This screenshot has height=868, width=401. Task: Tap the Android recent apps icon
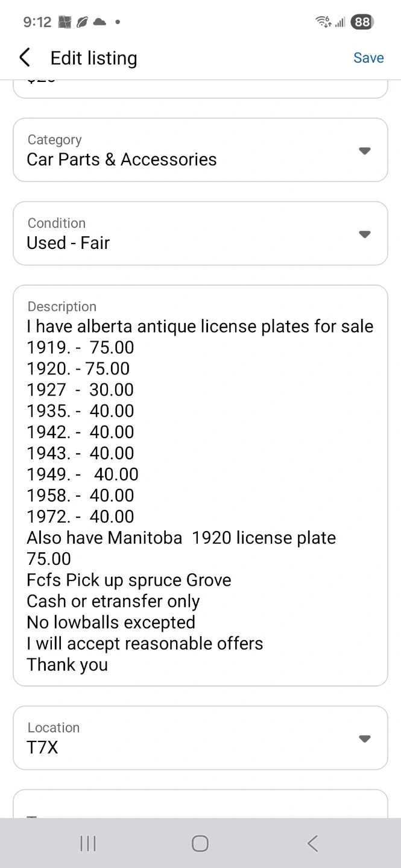(88, 843)
